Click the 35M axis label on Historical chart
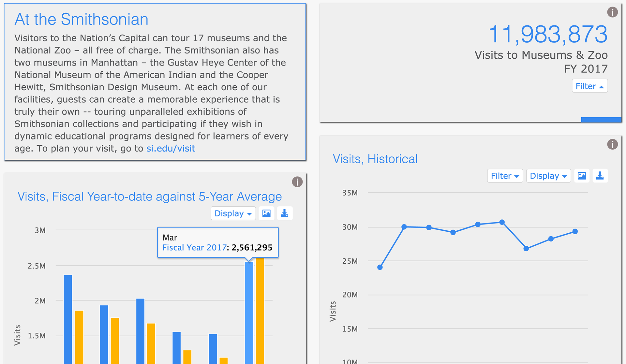 point(350,193)
